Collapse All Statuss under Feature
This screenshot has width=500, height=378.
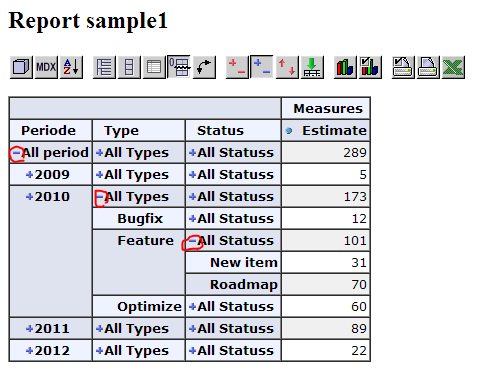[192, 241]
